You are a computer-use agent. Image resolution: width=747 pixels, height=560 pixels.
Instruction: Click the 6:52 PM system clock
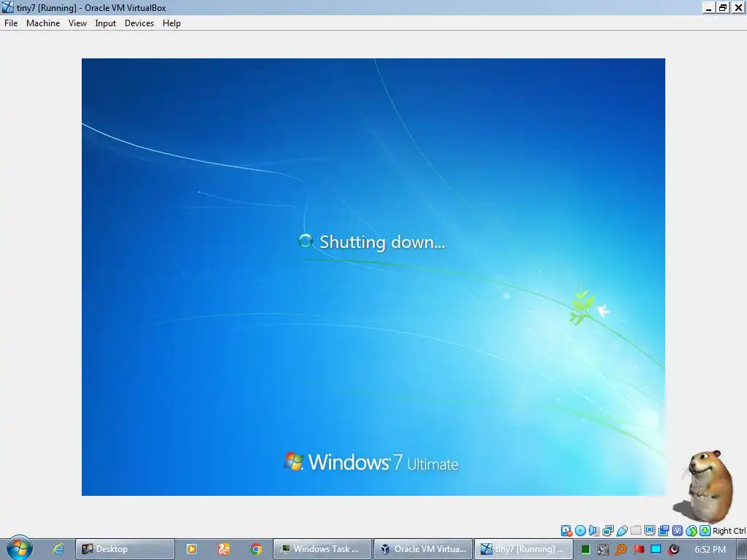710,550
